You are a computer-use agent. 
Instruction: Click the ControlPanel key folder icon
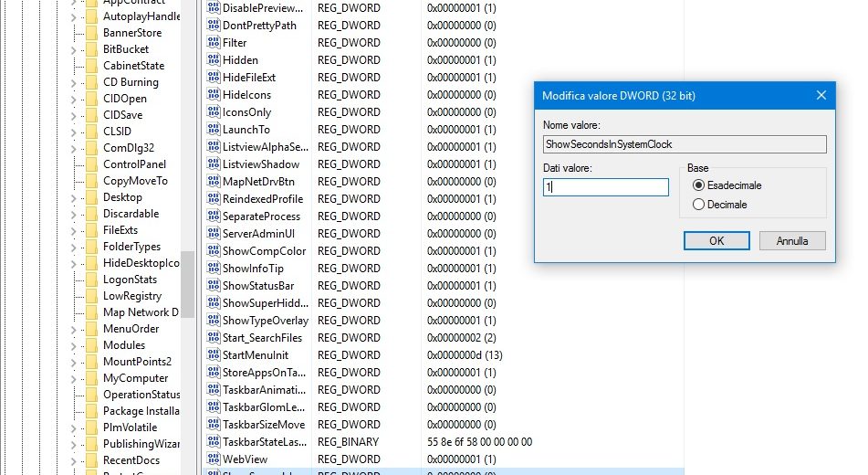(x=91, y=164)
